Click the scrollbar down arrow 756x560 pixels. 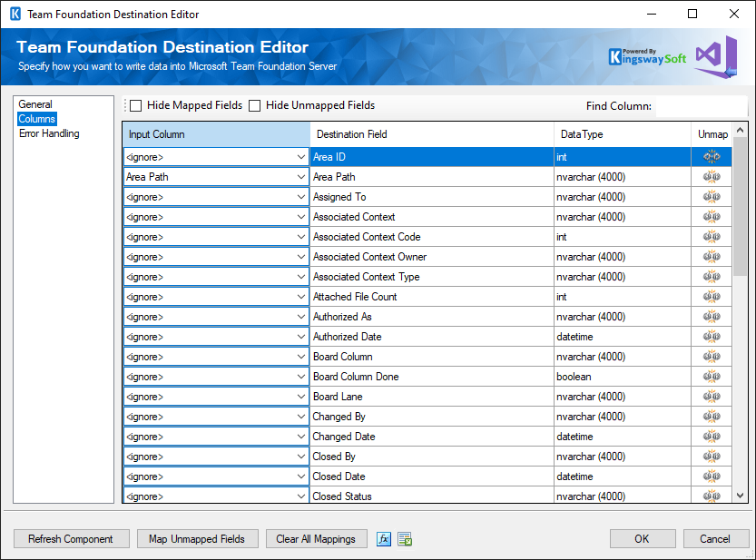[740, 496]
